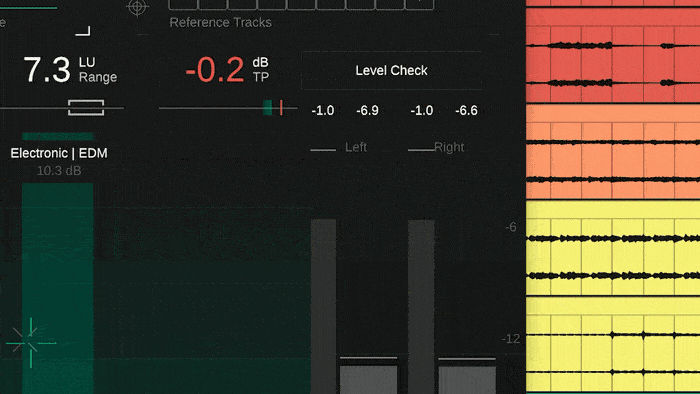
Task: Click the -12 scale marking
Action: click(x=511, y=339)
